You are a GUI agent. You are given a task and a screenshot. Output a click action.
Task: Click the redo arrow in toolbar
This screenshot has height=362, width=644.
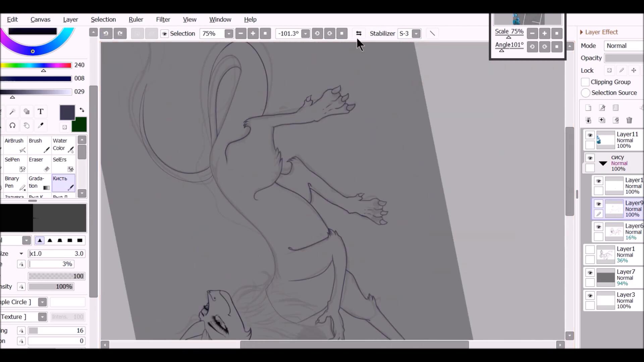(x=120, y=34)
